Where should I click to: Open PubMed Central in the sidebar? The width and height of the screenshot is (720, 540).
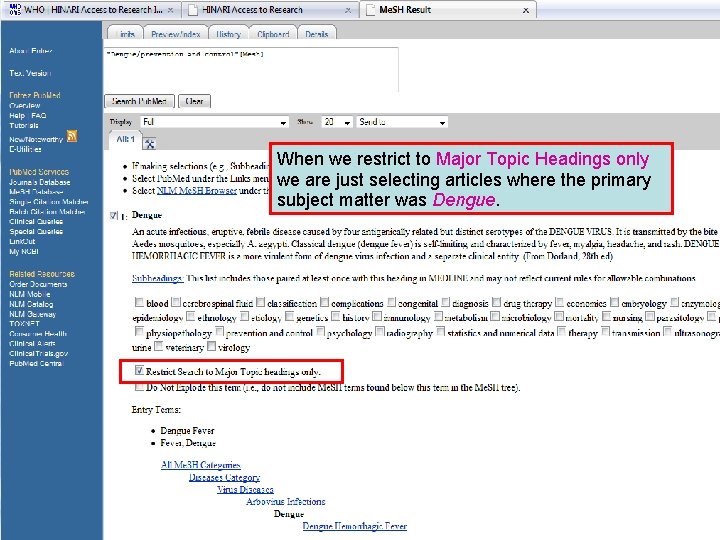(x=36, y=364)
